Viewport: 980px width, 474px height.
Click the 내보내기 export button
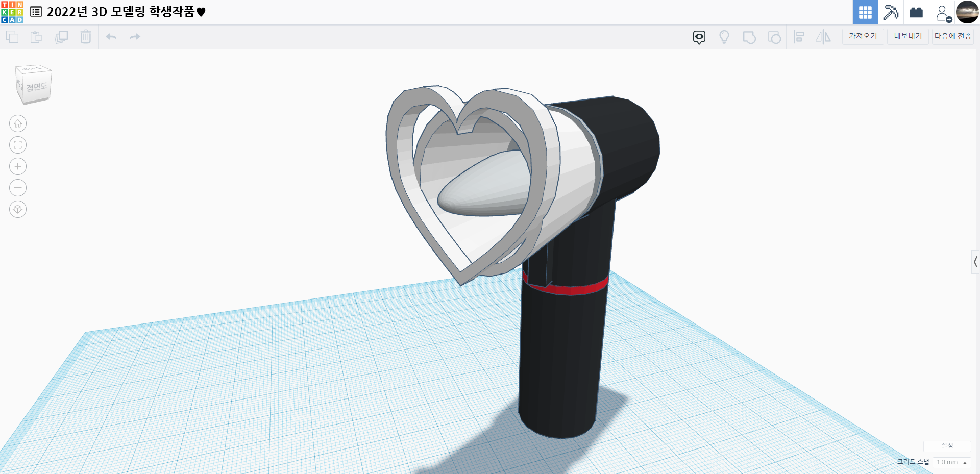coord(908,36)
